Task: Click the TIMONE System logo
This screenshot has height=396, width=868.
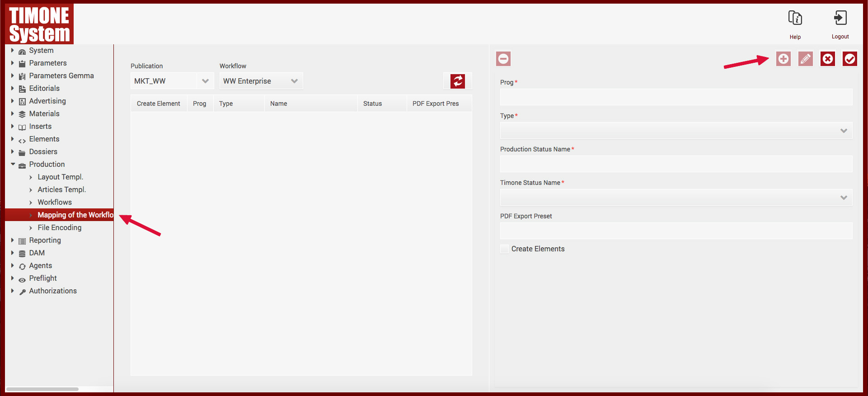Action: click(39, 24)
